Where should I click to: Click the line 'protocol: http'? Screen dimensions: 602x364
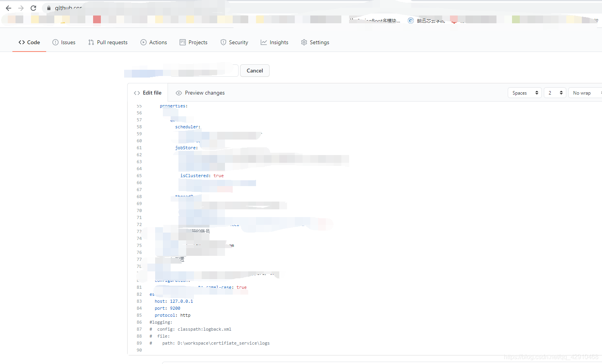point(173,315)
